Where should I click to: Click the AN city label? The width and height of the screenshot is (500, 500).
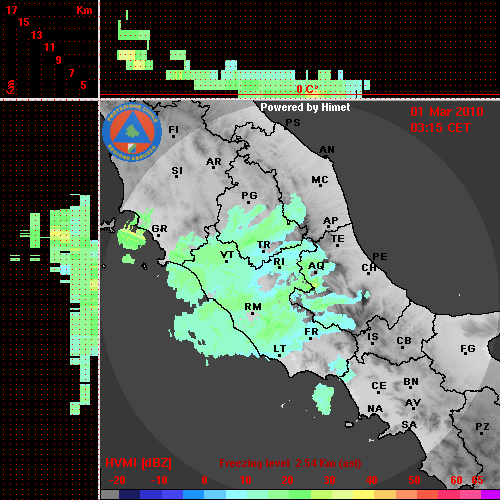327,150
